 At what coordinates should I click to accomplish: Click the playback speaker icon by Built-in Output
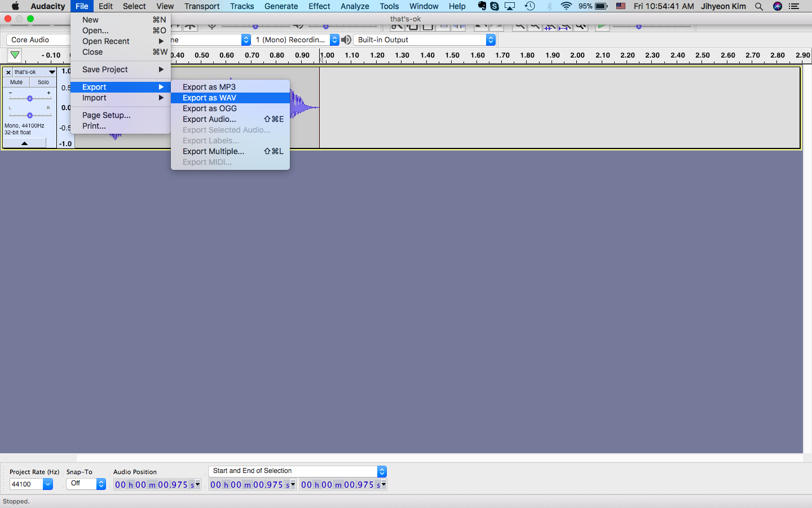pos(346,40)
